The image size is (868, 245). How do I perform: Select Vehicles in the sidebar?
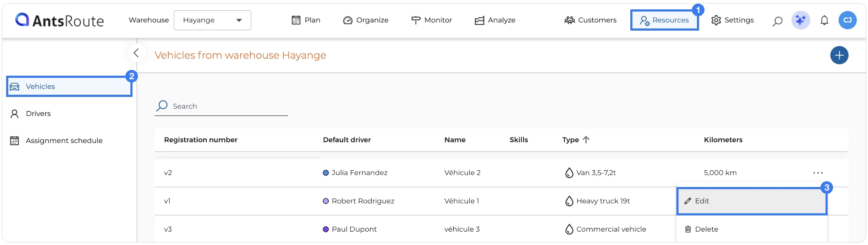[69, 86]
